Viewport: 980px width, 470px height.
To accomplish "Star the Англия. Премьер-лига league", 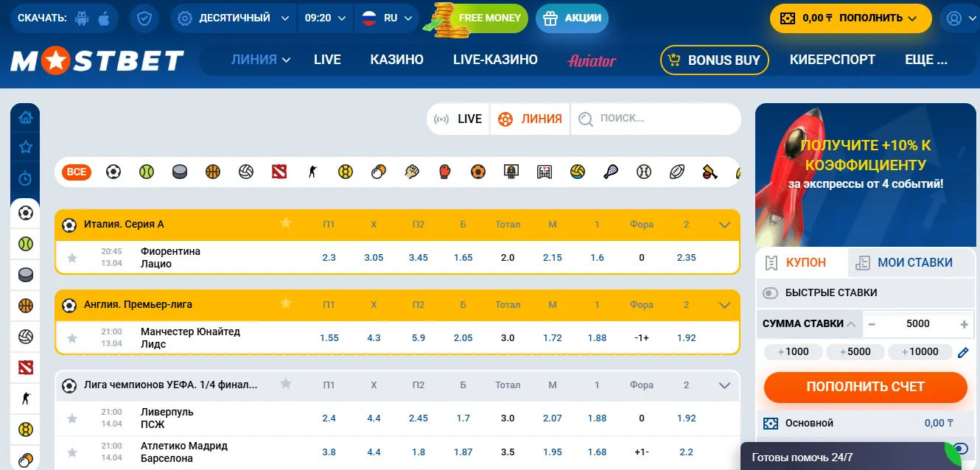I will 286,304.
